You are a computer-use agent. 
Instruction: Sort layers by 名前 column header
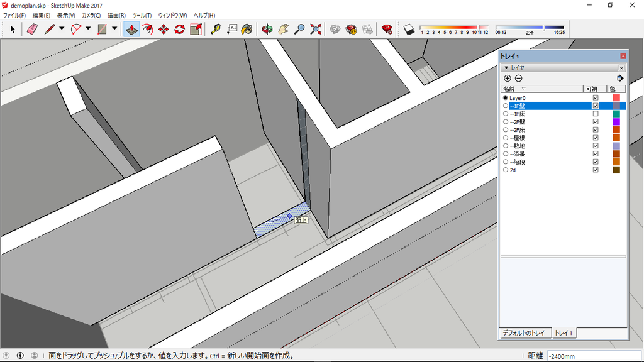(x=542, y=89)
